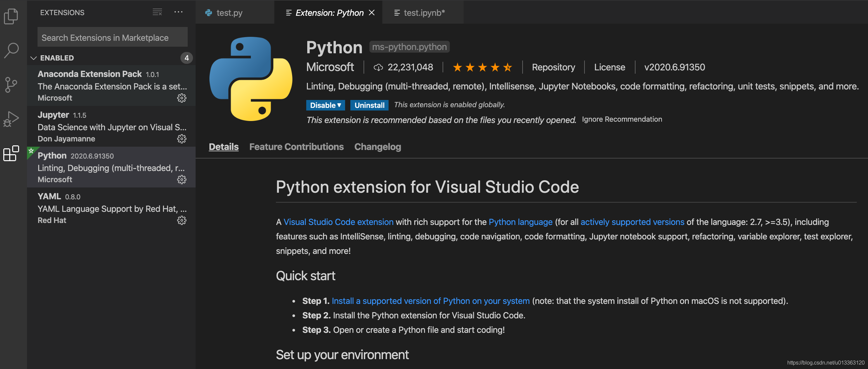Open the Explorer view in activity bar
Image resolution: width=868 pixels, height=369 pixels.
pyautogui.click(x=12, y=16)
